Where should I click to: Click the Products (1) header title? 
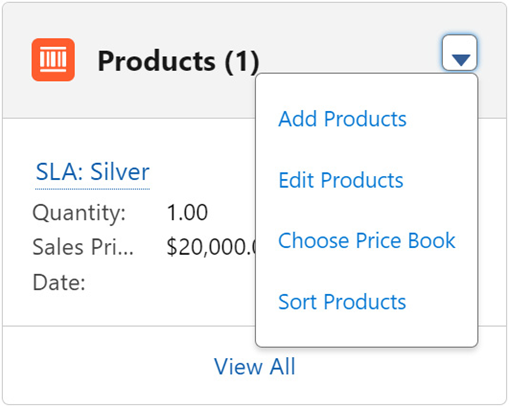coord(178,61)
